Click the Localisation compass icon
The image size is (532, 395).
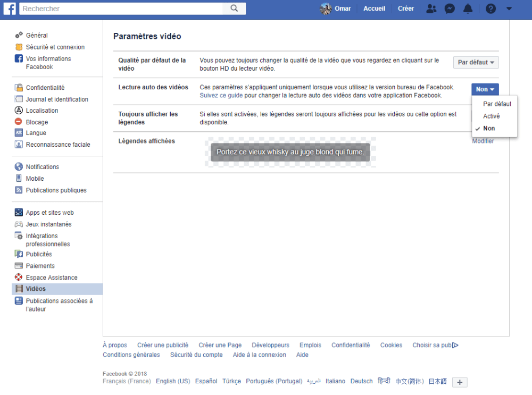click(x=19, y=110)
